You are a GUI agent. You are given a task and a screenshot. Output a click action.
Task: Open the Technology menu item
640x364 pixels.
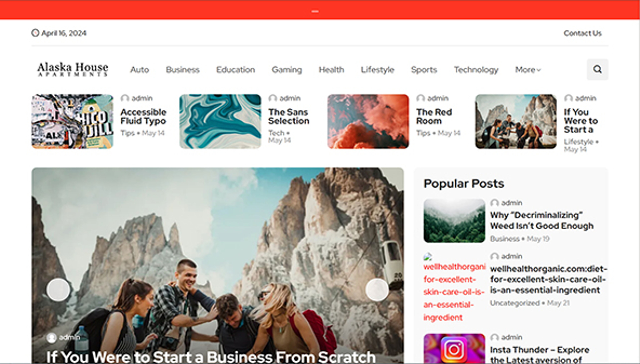pyautogui.click(x=476, y=70)
